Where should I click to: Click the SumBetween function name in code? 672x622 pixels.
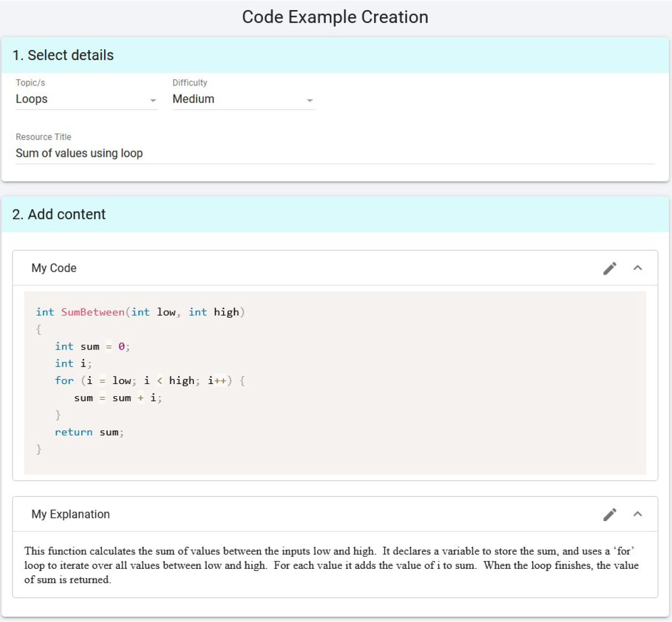pyautogui.click(x=92, y=312)
